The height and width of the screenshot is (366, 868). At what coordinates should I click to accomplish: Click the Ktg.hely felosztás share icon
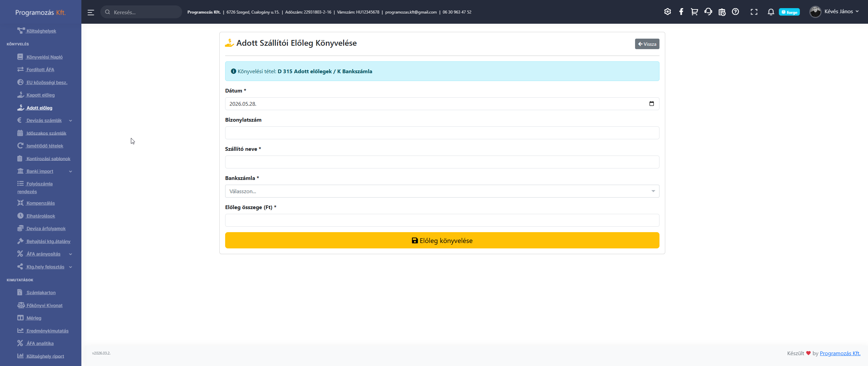coord(20,267)
